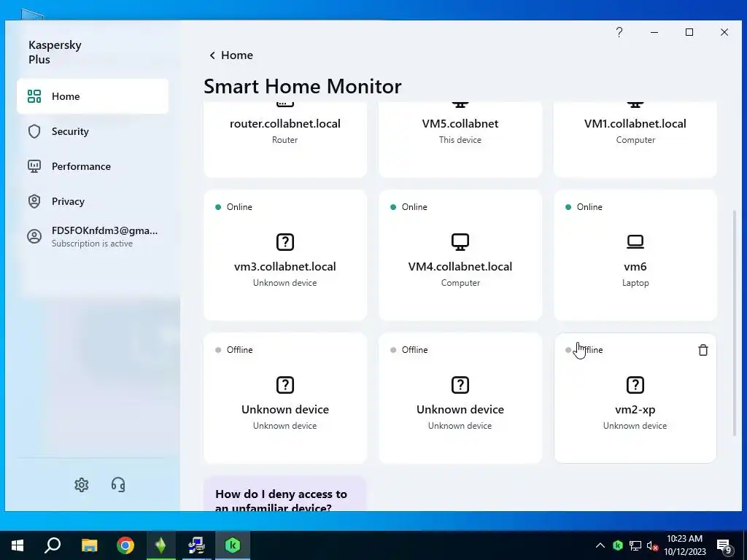
Task: Open the Privacy section
Action: point(93,201)
